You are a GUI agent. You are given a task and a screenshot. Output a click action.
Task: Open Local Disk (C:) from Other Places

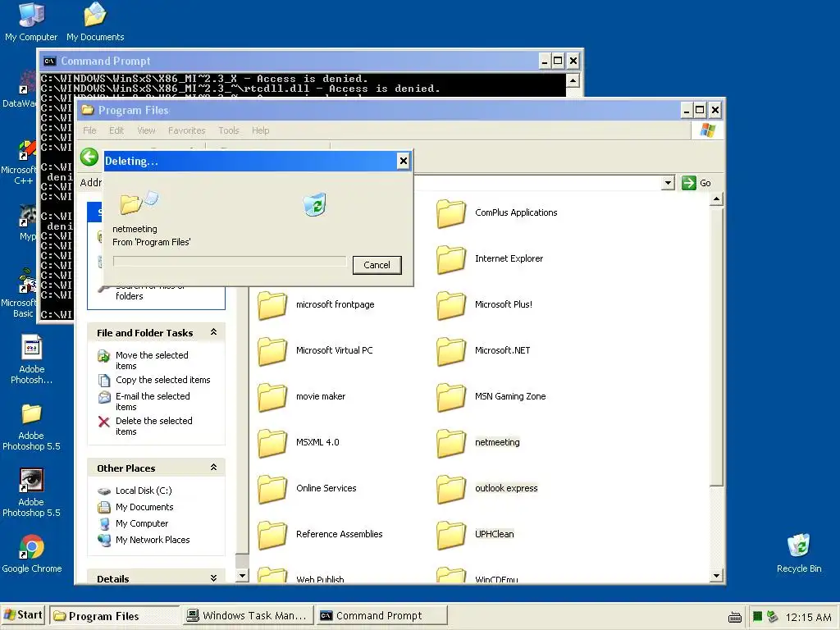(144, 491)
